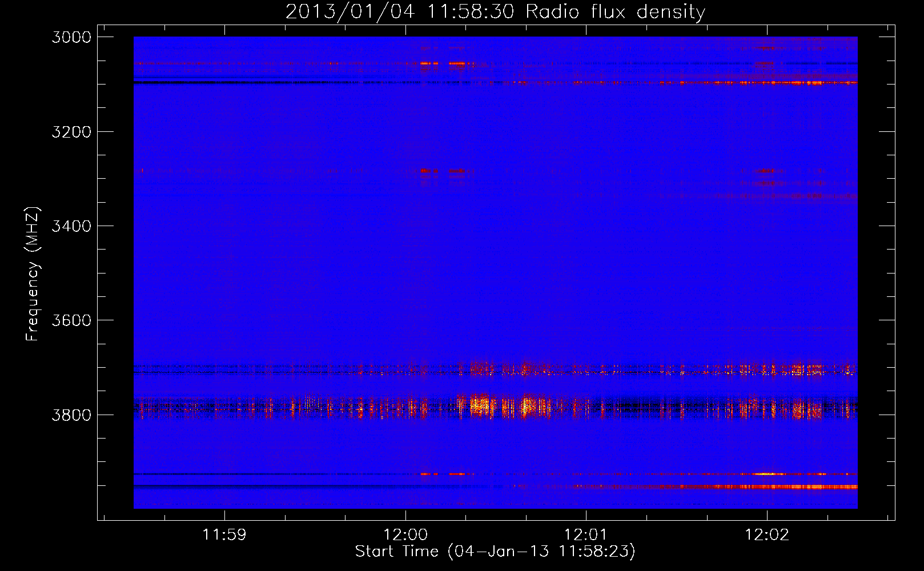Click the 12:01 time tick label
This screenshot has height=571, width=924.
(586, 534)
